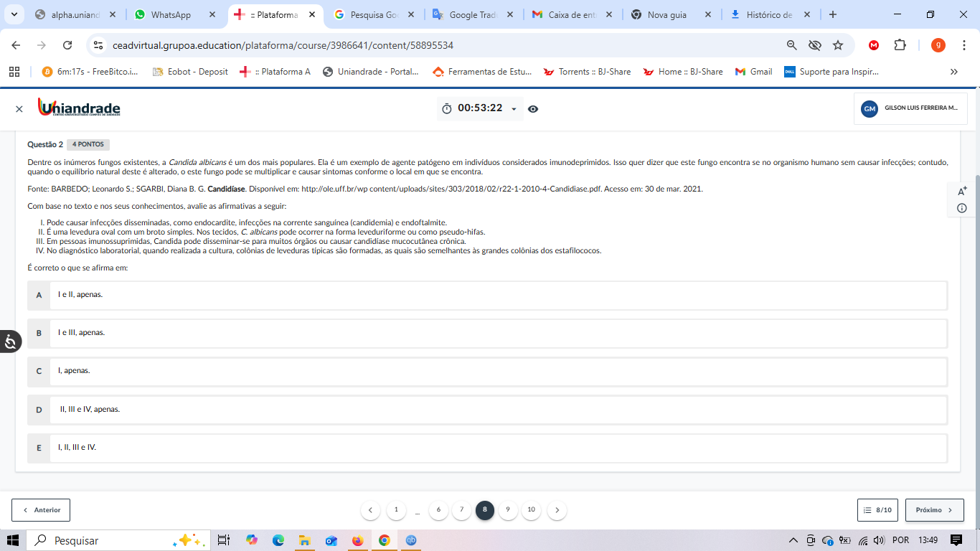Expand the timer dropdown arrow
The height and width of the screenshot is (551, 980).
coord(514,109)
